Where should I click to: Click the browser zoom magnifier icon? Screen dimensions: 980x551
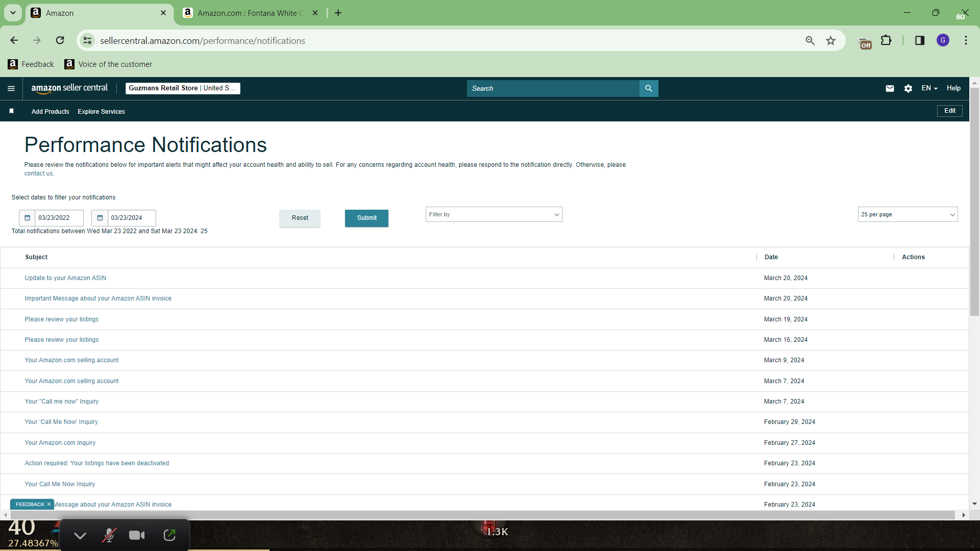coord(810,40)
